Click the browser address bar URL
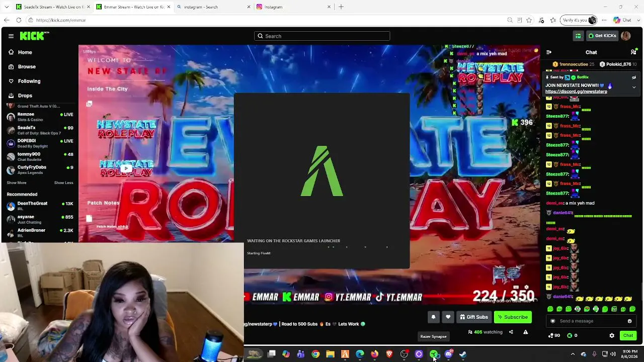The width and height of the screenshot is (644, 362). coord(61,20)
